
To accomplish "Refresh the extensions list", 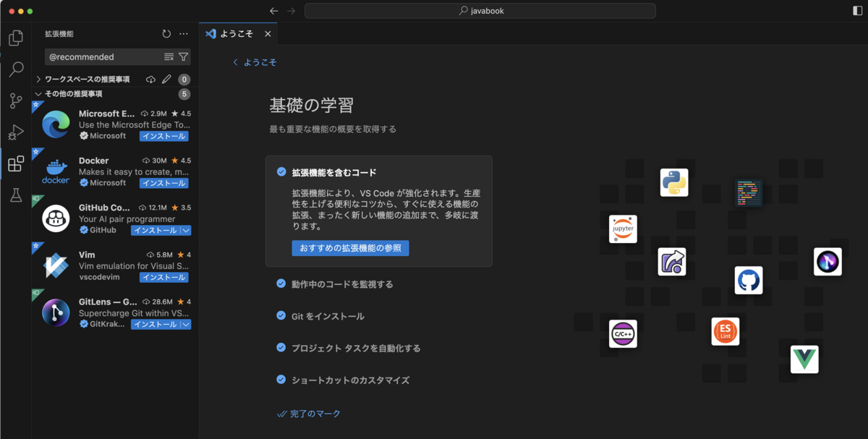I will point(165,33).
